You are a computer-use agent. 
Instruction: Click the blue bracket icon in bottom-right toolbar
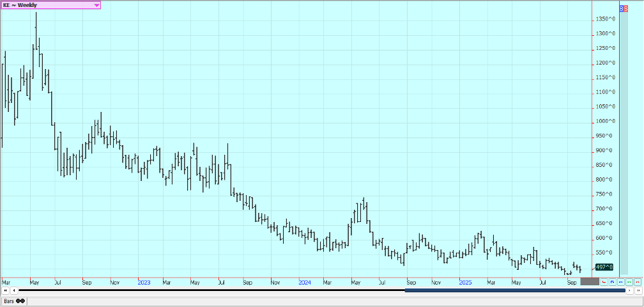(x=612, y=281)
